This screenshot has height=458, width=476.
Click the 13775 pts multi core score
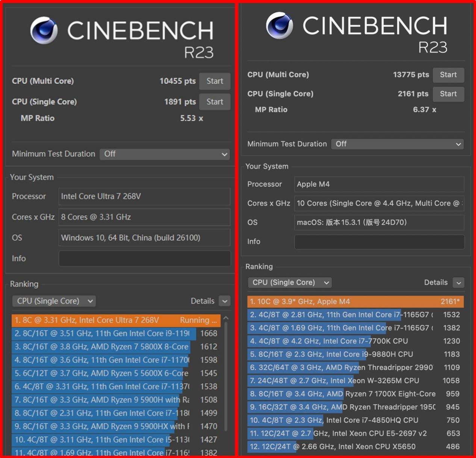tap(411, 75)
